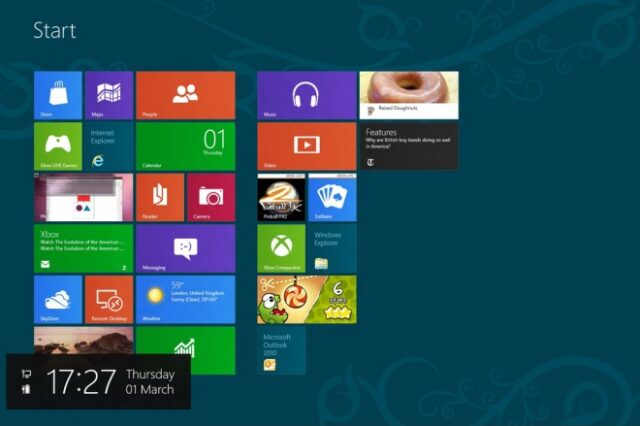
Task: Click the 17:27 time display
Action: pyautogui.click(x=81, y=382)
